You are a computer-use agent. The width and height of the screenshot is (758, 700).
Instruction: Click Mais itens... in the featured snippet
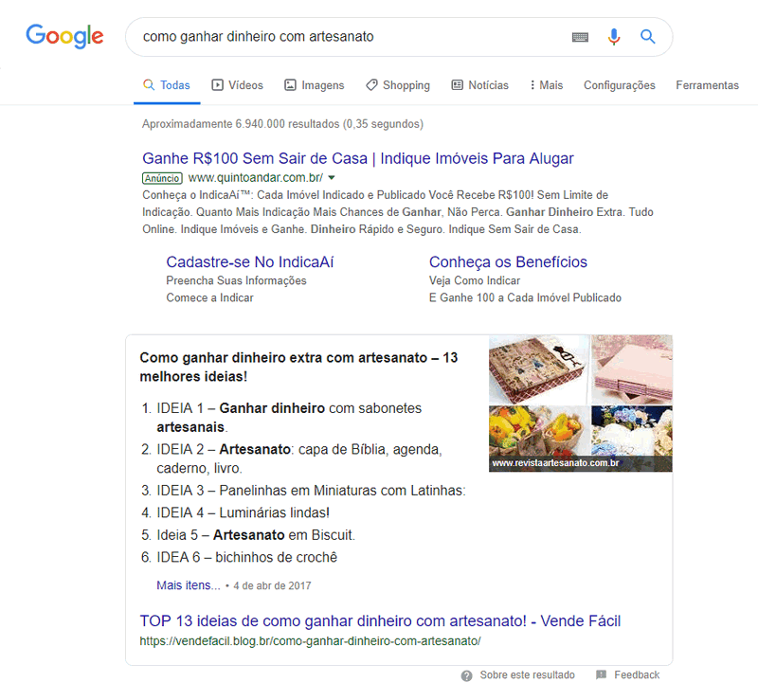point(189,585)
